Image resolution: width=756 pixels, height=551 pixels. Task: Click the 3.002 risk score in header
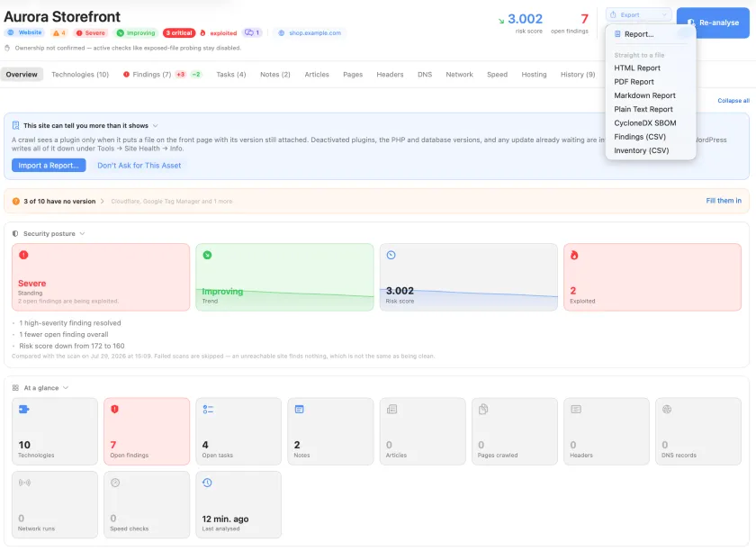(525, 19)
